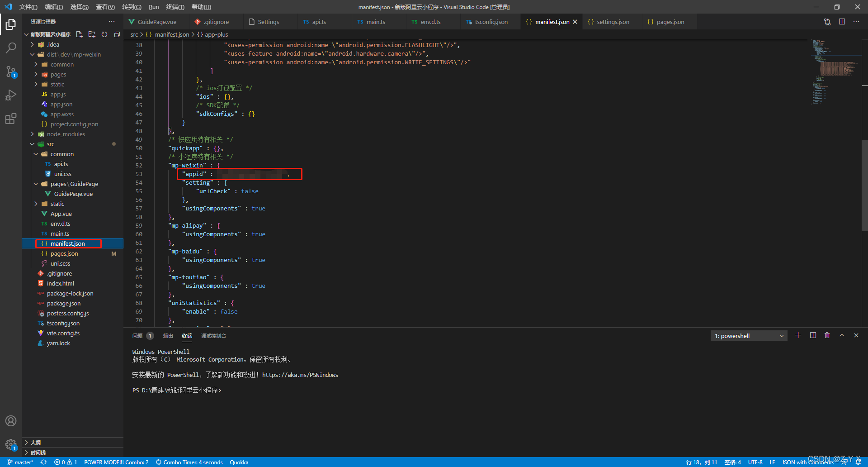Split the terminal pane
The width and height of the screenshot is (868, 467).
[x=813, y=335]
